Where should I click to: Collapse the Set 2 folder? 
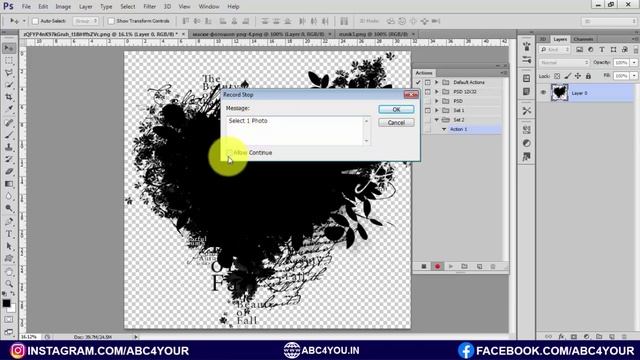(x=437, y=120)
